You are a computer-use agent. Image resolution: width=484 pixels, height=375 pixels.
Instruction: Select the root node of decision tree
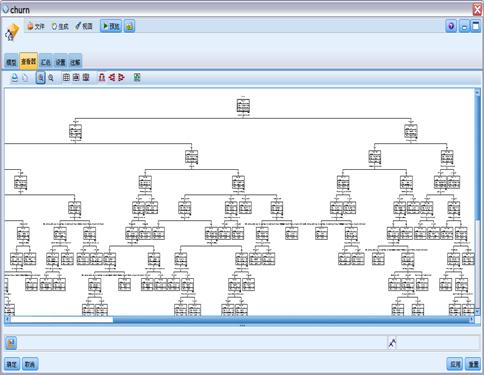[243, 106]
